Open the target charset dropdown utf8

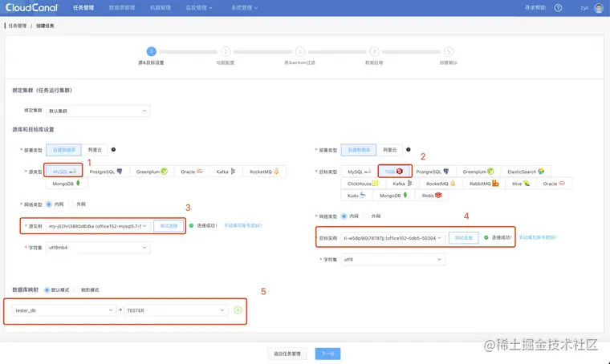point(393,259)
